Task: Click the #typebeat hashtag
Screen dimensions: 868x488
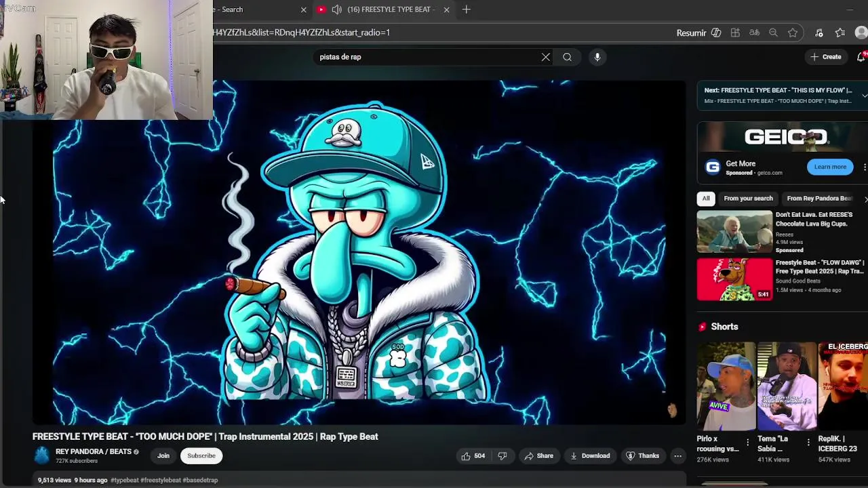Action: [125, 481]
